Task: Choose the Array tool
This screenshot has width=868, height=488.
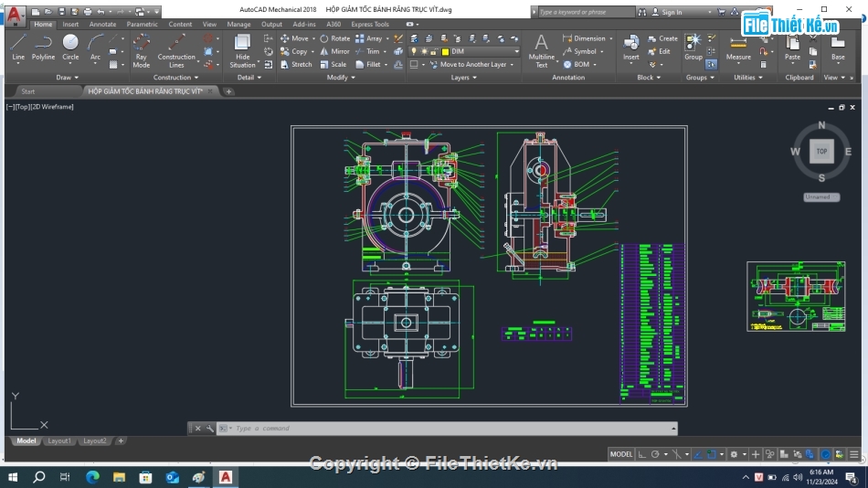Action: click(x=369, y=38)
